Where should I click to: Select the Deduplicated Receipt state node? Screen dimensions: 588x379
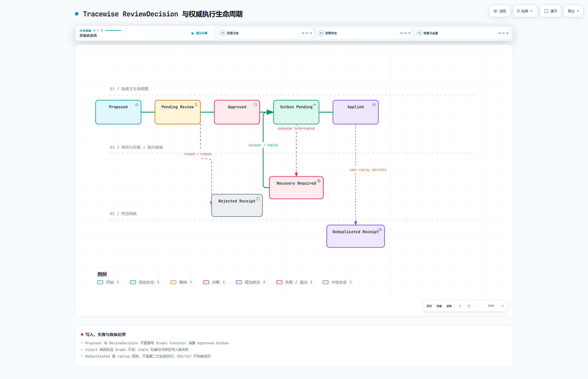pos(356,236)
